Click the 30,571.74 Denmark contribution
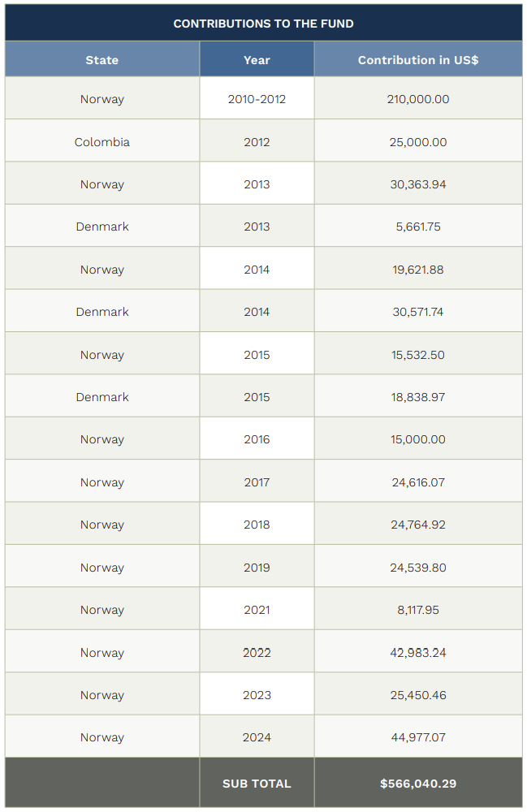Viewport: 527px width, 812px height. point(417,312)
